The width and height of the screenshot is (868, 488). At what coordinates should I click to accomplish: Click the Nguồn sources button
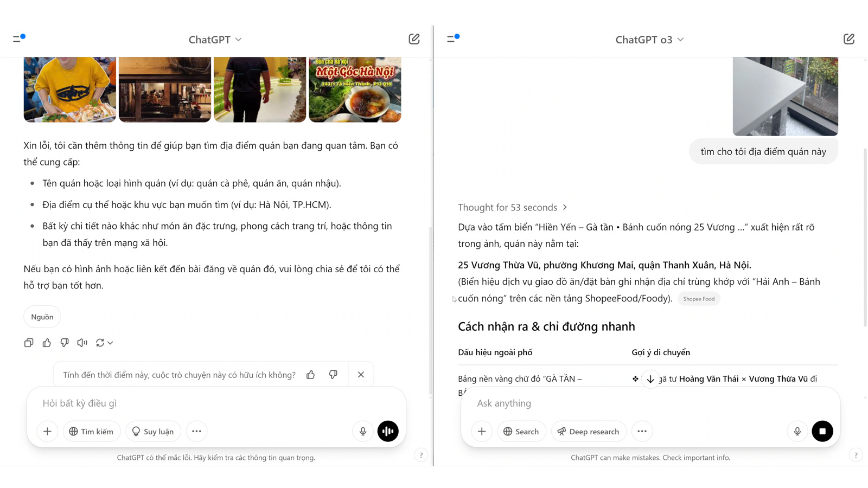pos(42,317)
